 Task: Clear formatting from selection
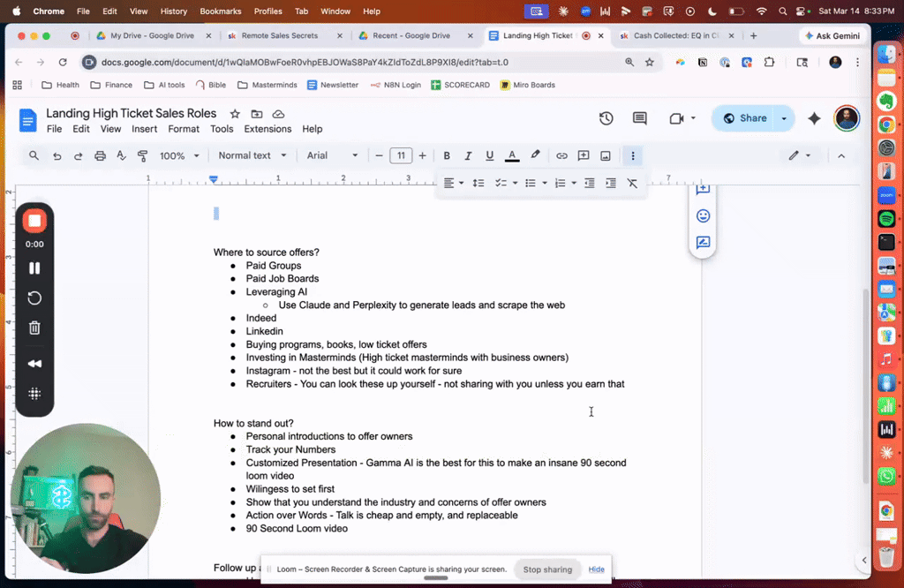tap(632, 184)
